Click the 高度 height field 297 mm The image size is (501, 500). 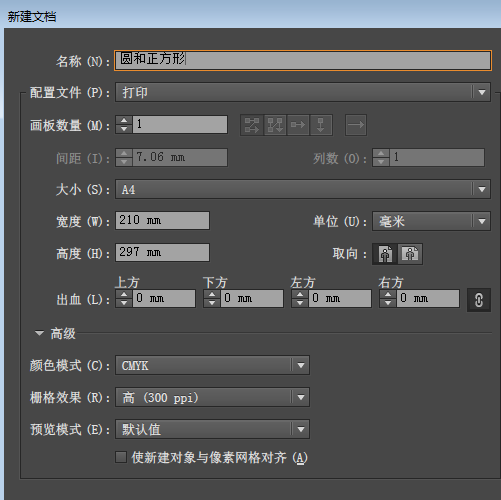click(162, 252)
